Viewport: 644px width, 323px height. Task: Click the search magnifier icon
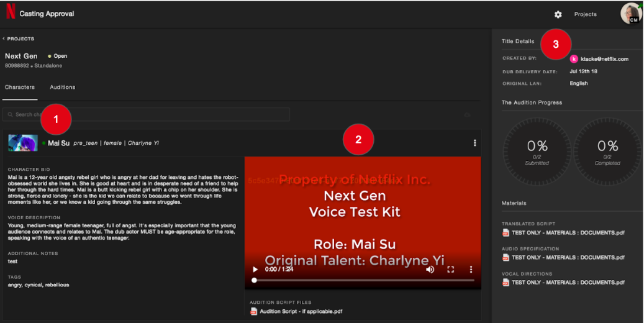tap(11, 115)
